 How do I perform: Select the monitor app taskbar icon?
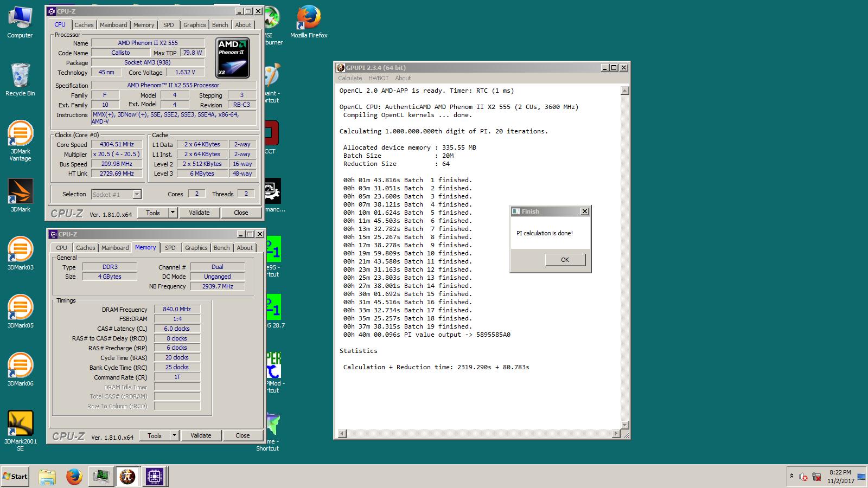click(101, 477)
